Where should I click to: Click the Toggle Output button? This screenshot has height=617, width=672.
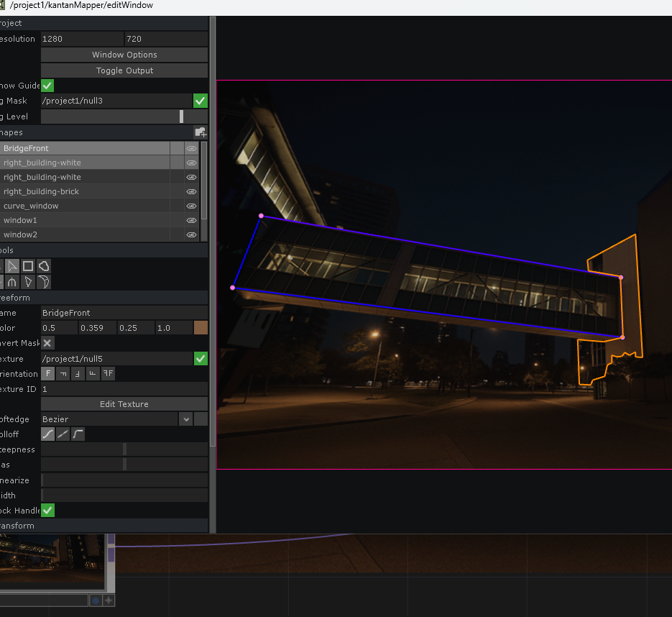click(x=124, y=70)
